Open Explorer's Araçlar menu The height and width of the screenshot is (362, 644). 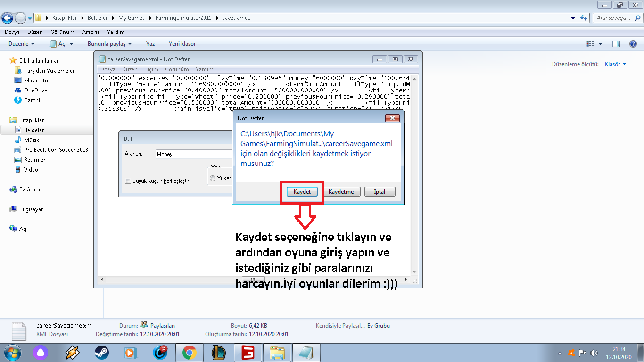(91, 32)
